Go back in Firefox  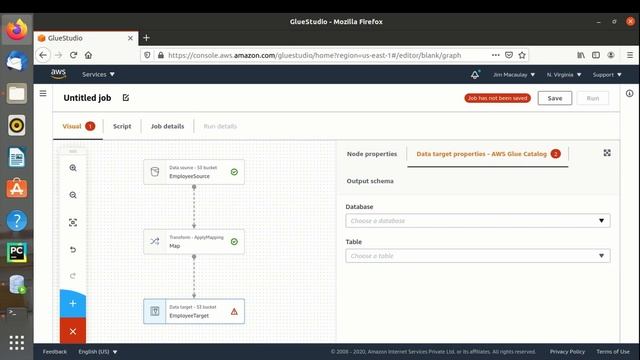click(43, 55)
